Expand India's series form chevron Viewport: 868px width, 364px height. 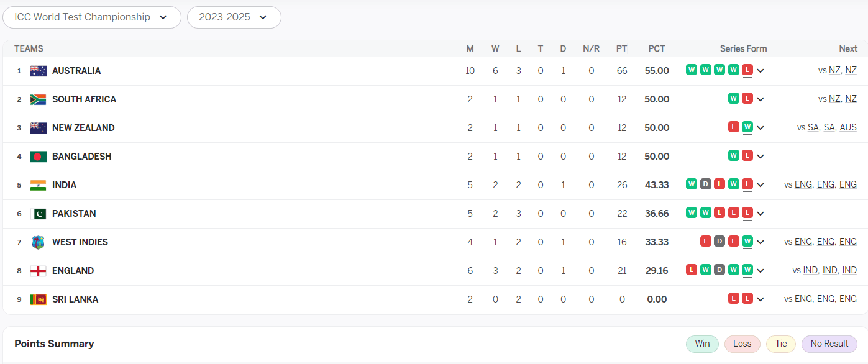(761, 185)
